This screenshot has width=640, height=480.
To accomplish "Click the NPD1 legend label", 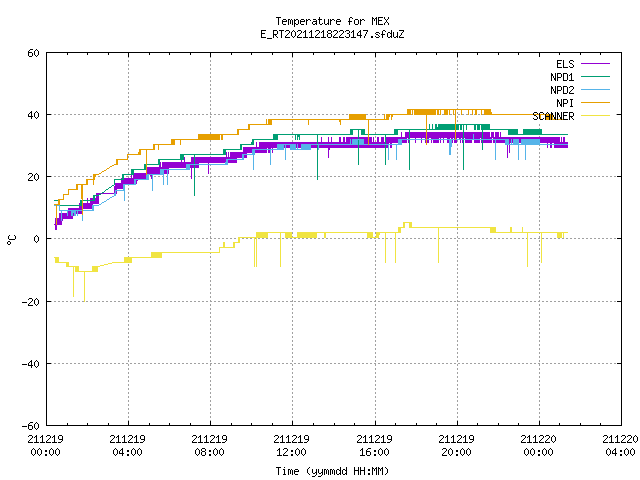I will coord(562,77).
